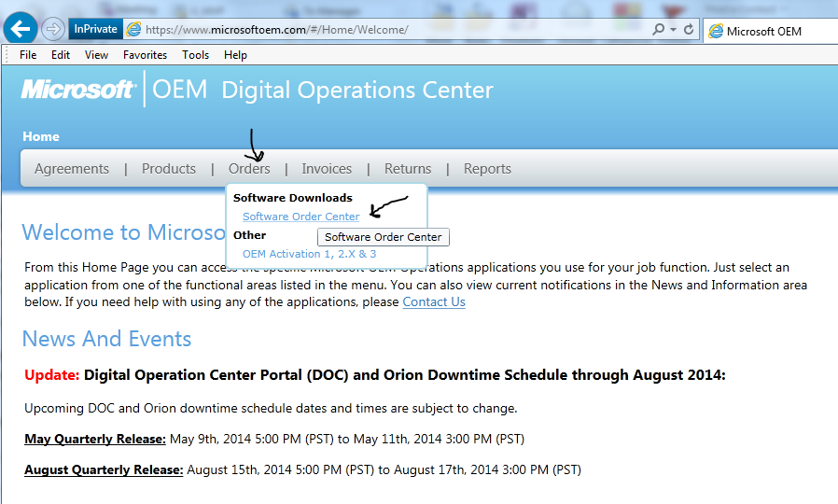Image resolution: width=838 pixels, height=504 pixels.
Task: Open the Help menu
Action: [235, 55]
